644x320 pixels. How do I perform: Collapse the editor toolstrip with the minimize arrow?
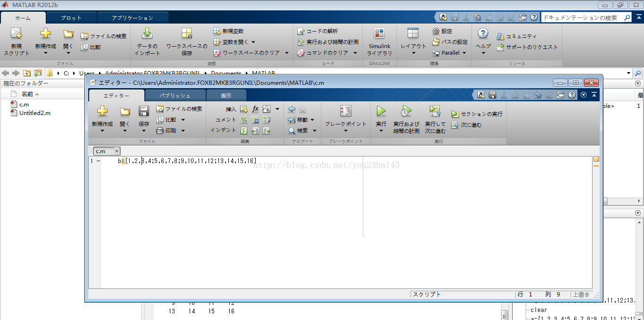(x=594, y=95)
